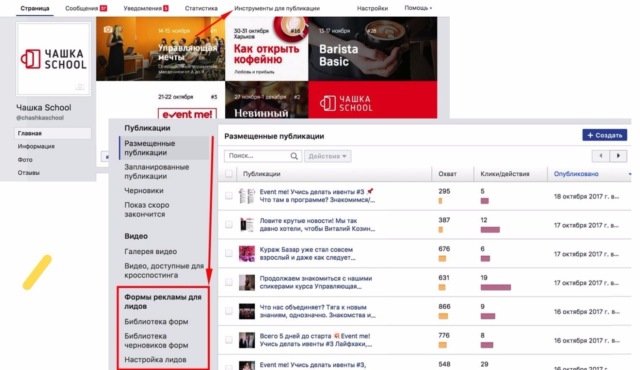Open the 'Ловите крутые новости' post
This screenshot has width=640, height=370.
[317, 224]
